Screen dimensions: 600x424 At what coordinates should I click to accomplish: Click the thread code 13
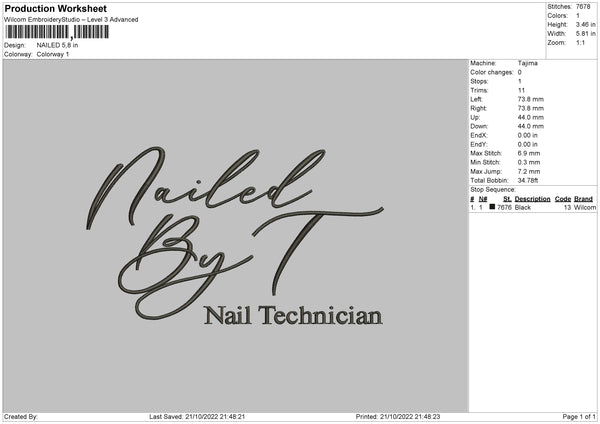567,207
